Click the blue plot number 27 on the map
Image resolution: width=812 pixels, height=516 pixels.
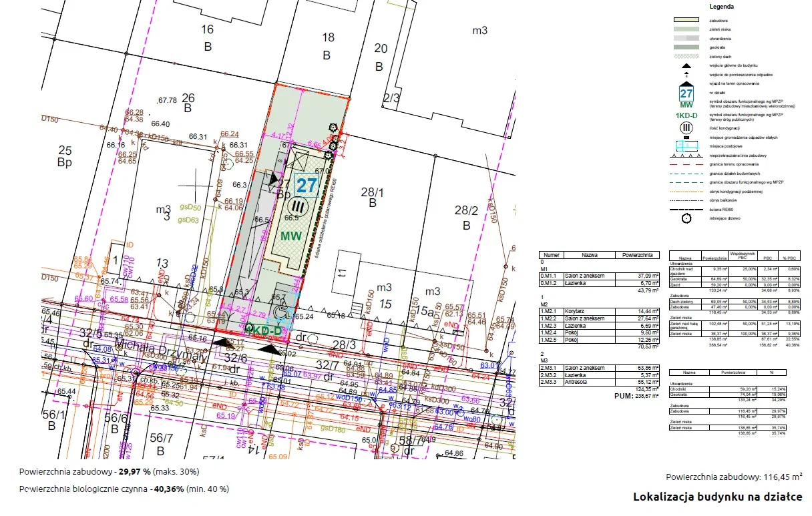coord(306,186)
